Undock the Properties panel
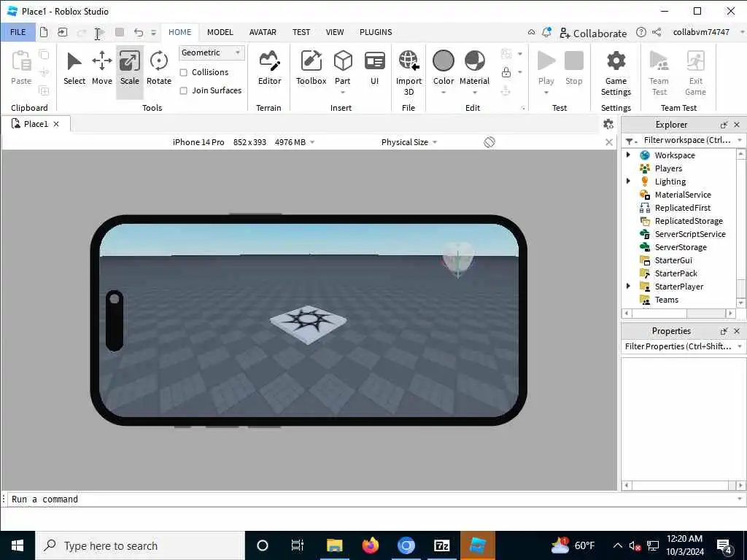The height and width of the screenshot is (560, 747). [x=724, y=331]
